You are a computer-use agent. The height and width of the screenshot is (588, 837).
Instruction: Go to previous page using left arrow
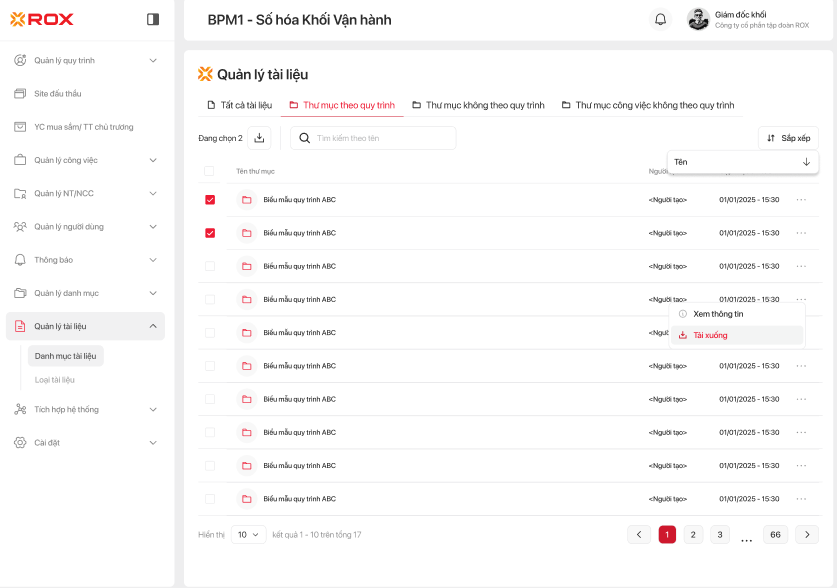click(x=639, y=534)
